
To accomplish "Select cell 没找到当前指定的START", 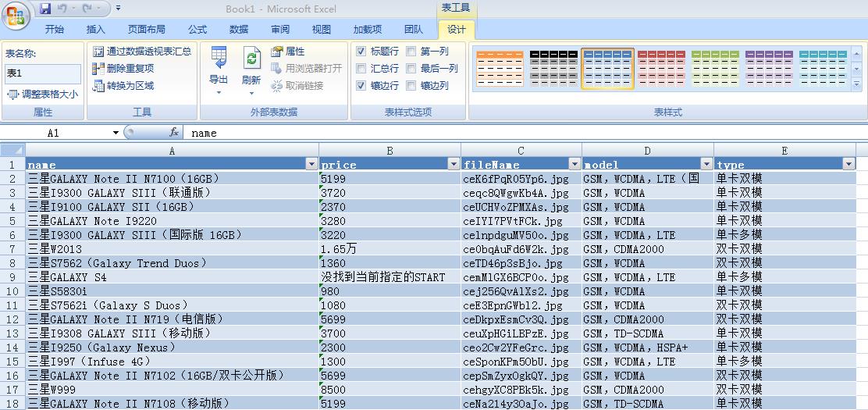I will pos(390,277).
